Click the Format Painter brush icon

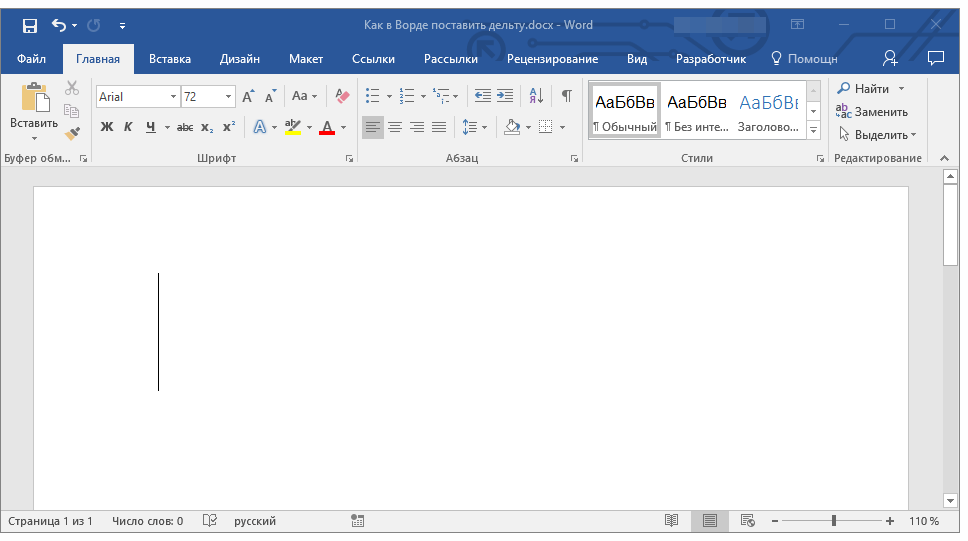(x=72, y=133)
